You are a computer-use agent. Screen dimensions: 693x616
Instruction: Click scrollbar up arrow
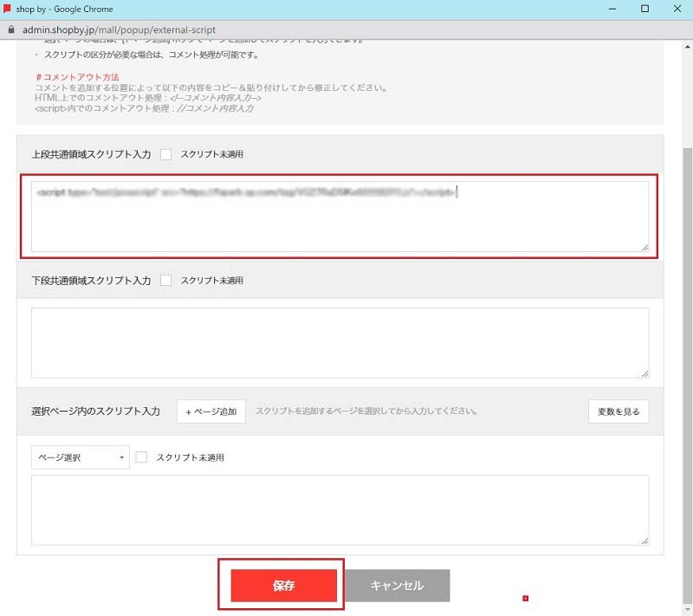point(687,47)
